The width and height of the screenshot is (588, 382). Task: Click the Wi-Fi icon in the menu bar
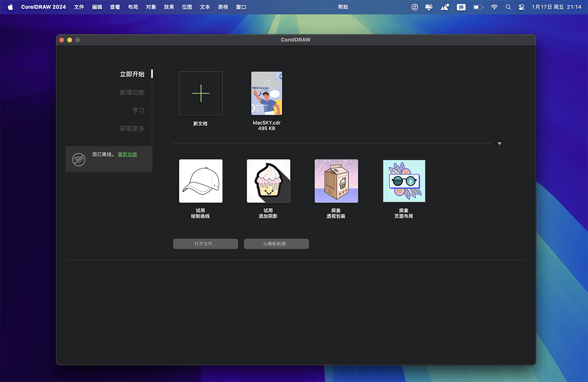[x=494, y=7]
